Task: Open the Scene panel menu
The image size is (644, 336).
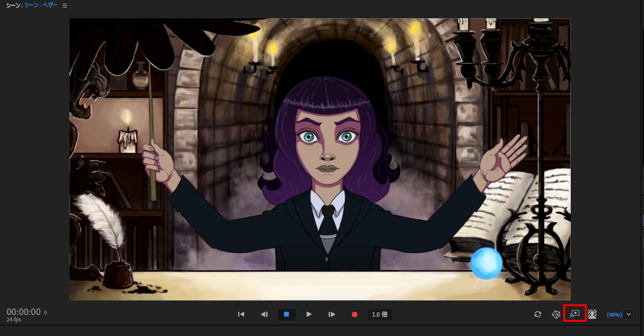Action: coord(64,5)
